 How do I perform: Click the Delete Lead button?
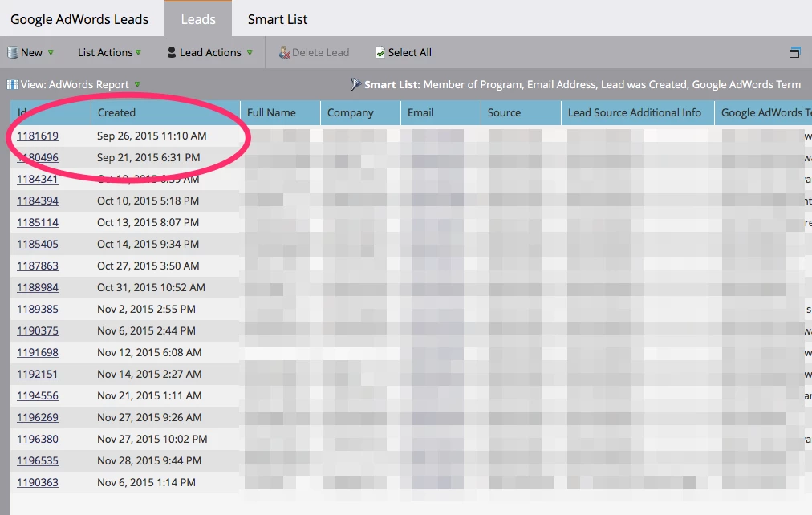point(314,52)
